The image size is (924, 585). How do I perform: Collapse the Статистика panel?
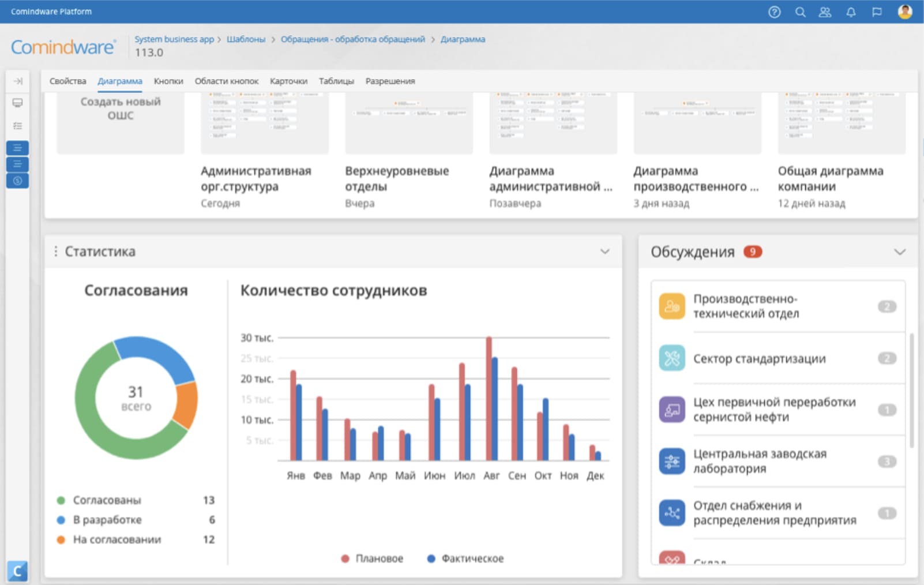[604, 252]
